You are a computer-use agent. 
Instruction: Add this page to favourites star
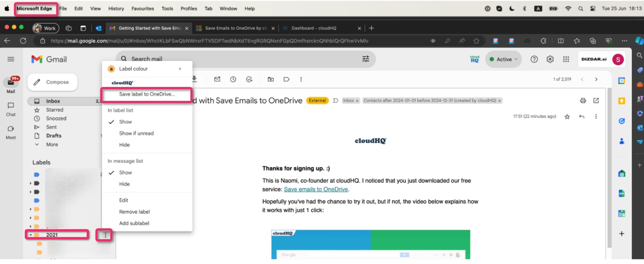click(x=476, y=41)
